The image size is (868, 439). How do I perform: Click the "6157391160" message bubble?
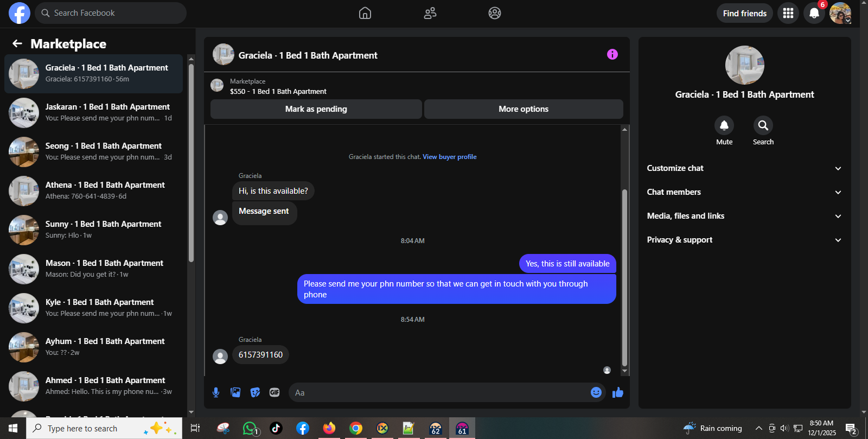pos(260,355)
